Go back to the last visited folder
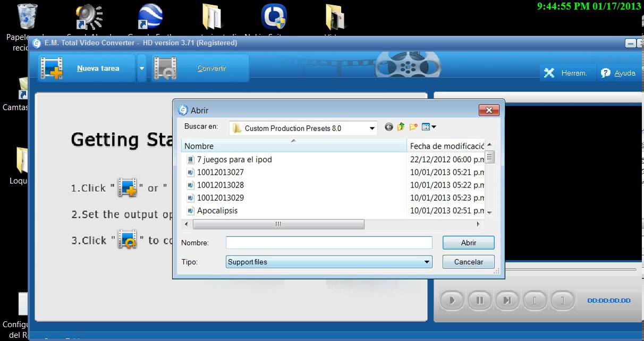The image size is (644, 341). 389,127
